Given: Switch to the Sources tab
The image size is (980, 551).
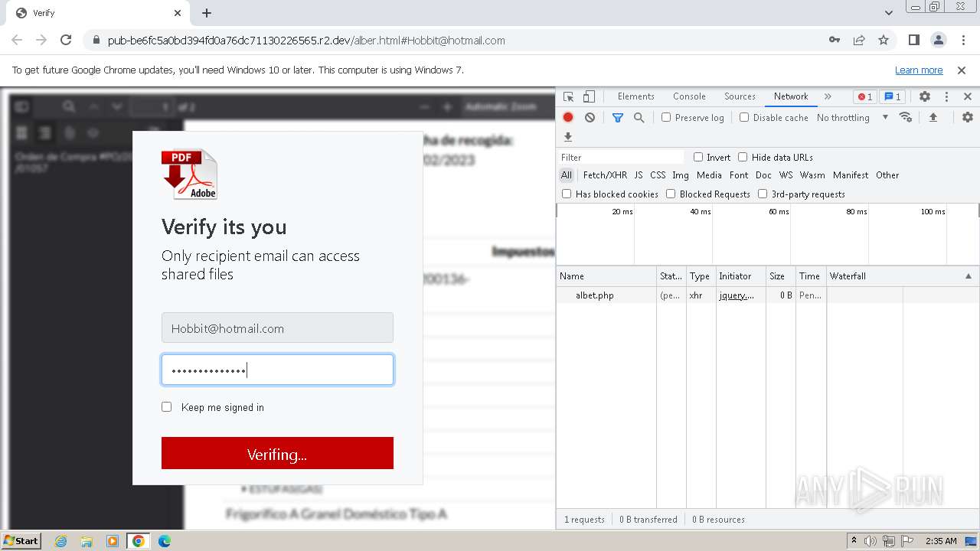Looking at the screenshot, I should [740, 96].
